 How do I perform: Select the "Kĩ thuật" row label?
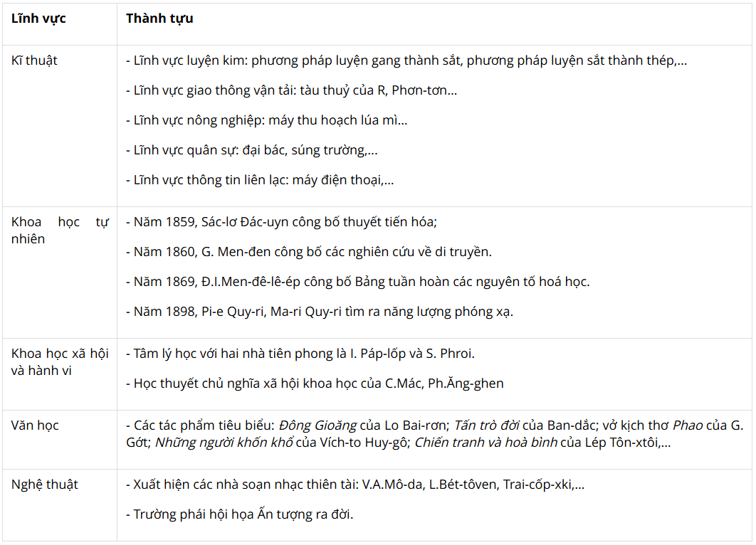pos(34,60)
